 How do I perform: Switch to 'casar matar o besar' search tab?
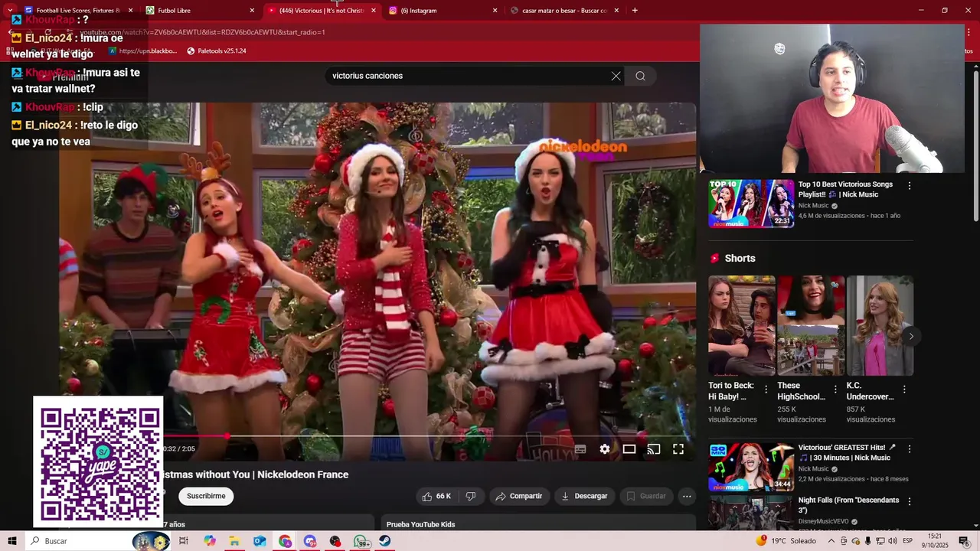coord(565,11)
